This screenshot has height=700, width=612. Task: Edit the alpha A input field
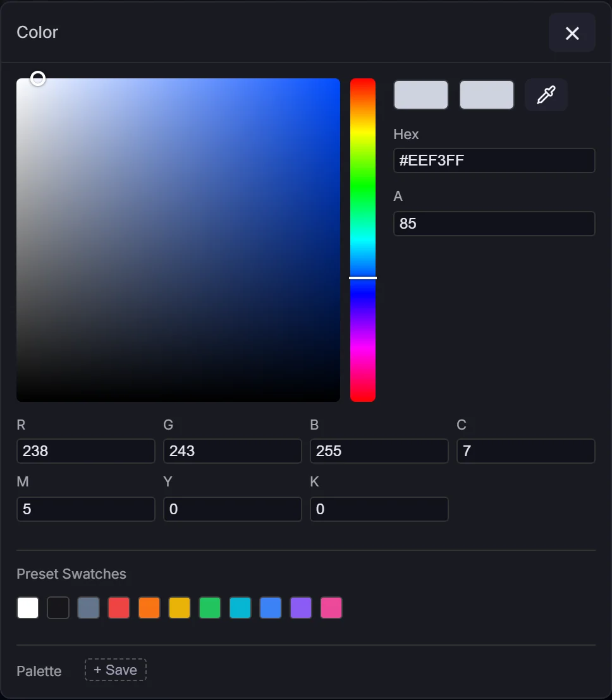click(494, 224)
